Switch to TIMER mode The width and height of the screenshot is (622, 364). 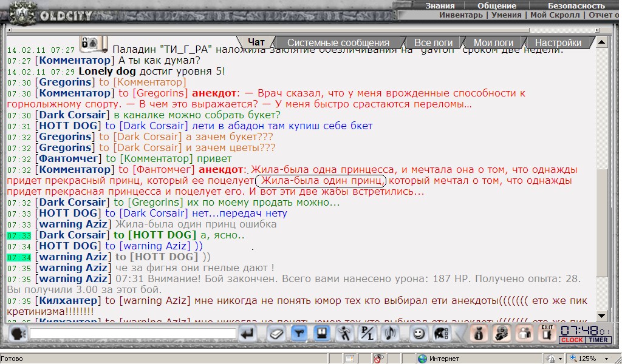(598, 340)
